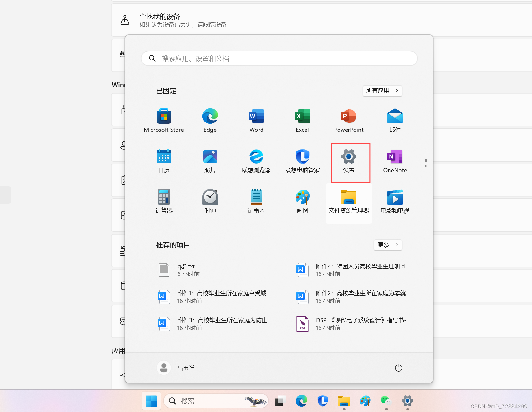Open 联想电脑管家 from the taskbar

(322, 401)
